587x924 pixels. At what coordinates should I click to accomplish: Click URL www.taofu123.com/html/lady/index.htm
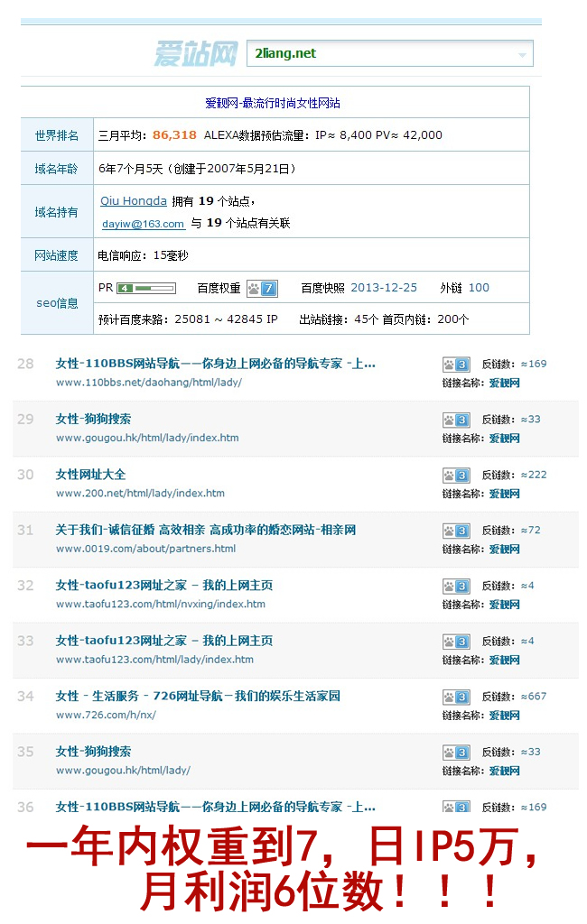coord(154,660)
